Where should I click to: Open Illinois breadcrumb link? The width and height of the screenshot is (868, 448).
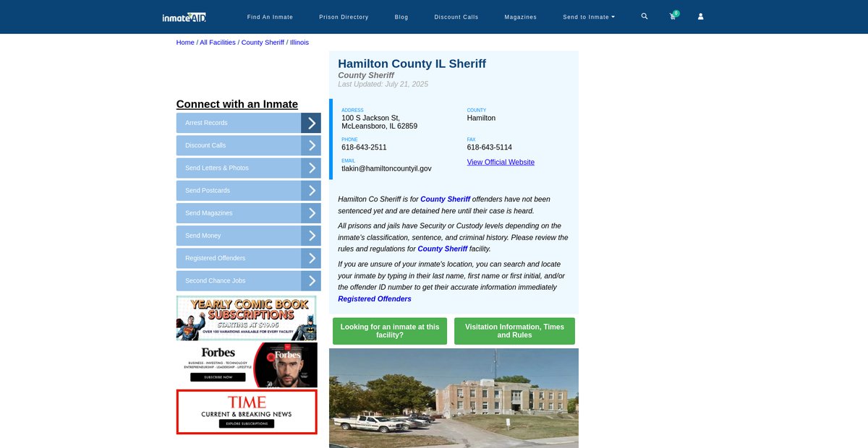point(299,43)
